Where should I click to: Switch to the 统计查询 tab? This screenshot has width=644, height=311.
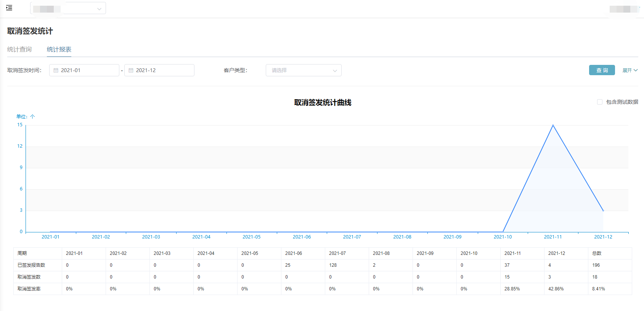point(19,49)
